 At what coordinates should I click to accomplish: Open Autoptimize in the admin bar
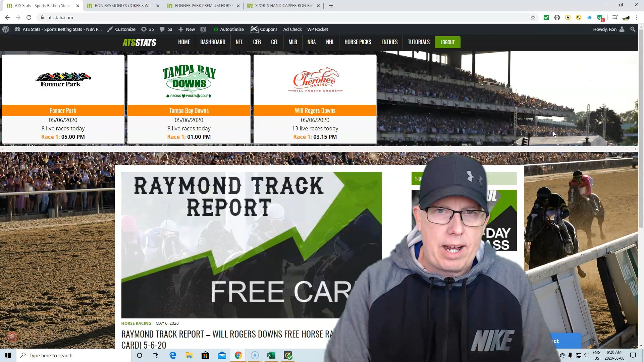coord(229,29)
